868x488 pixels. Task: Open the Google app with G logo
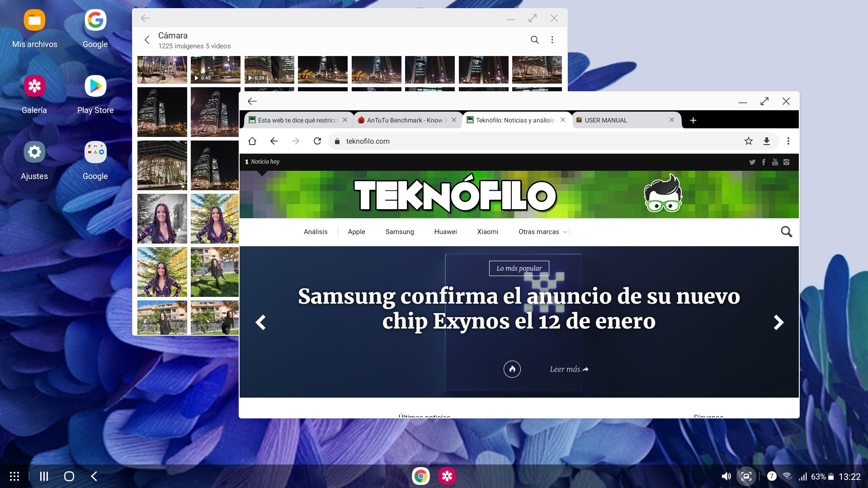click(95, 28)
